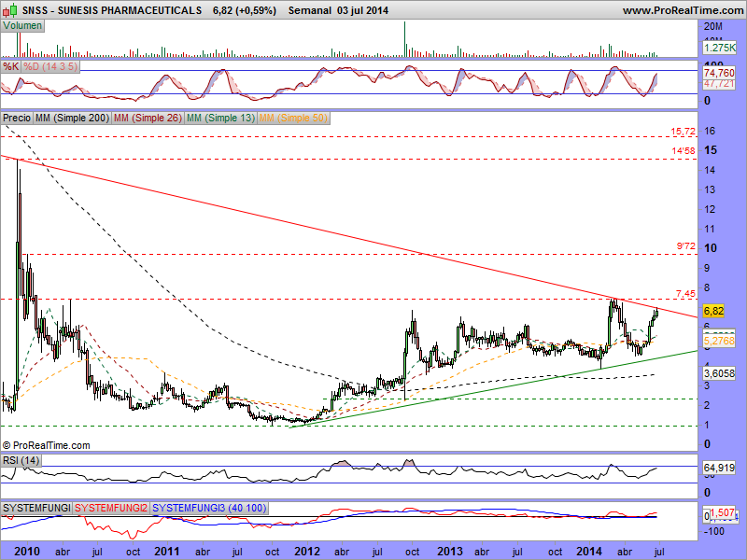Click the 15,72 resistance level label
747x560 pixels.
(684, 131)
